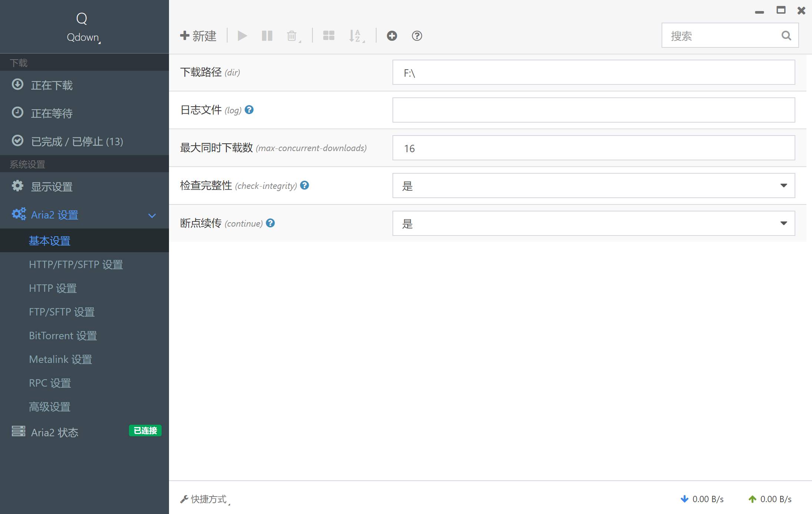Open the 快捷方式 shortcut menu
Screen dimensions: 812x514
[205, 499]
